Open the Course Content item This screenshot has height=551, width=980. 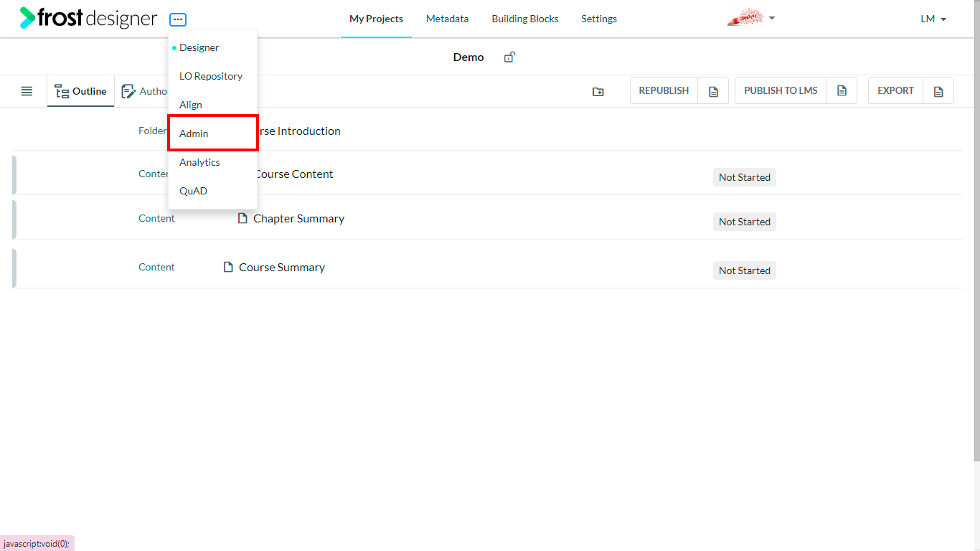tap(293, 174)
